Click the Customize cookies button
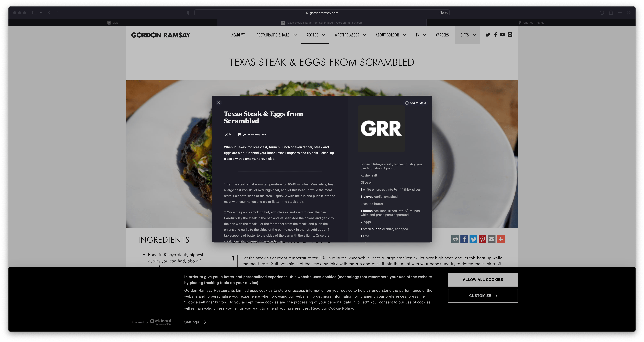This screenshot has width=644, height=342. click(483, 296)
